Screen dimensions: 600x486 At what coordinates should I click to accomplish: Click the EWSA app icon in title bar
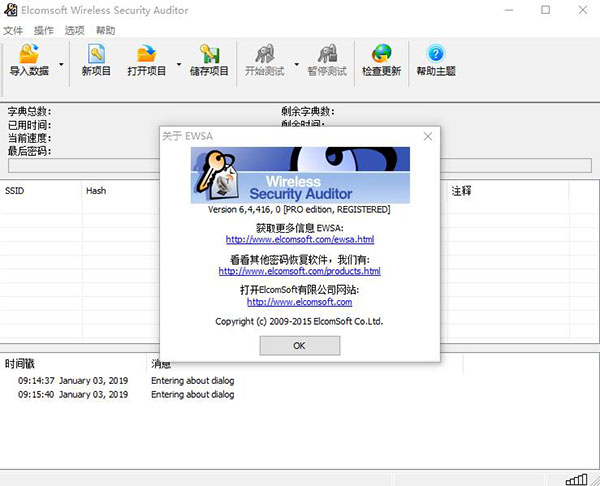(10, 10)
